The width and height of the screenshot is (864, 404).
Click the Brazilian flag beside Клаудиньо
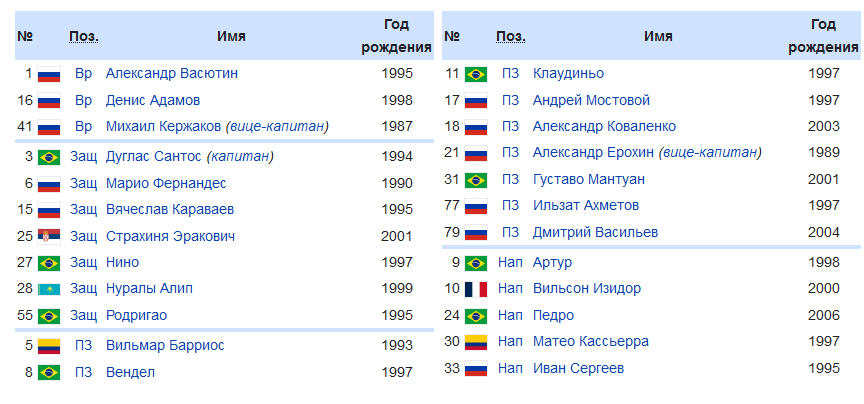(x=476, y=74)
